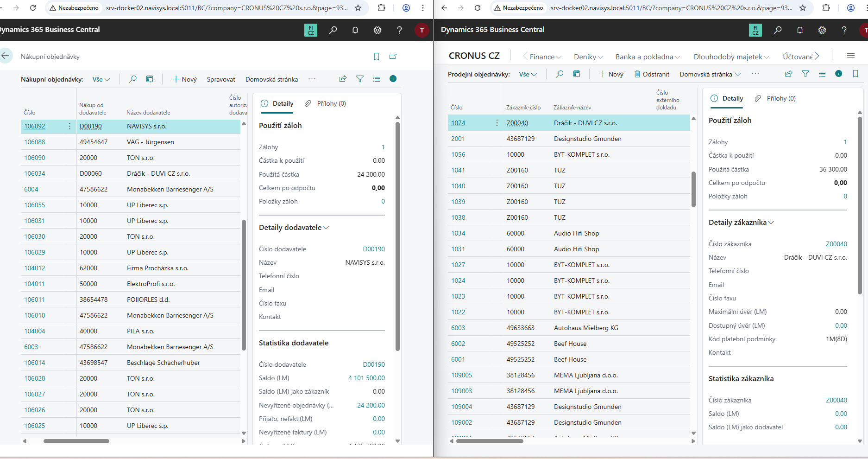Open Nákupní objednávky in a new window
Screen dimensions: 868x459
pos(393,57)
